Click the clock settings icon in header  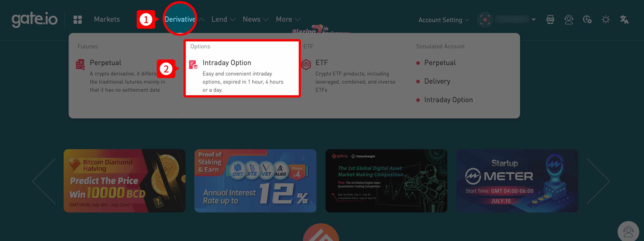click(587, 19)
